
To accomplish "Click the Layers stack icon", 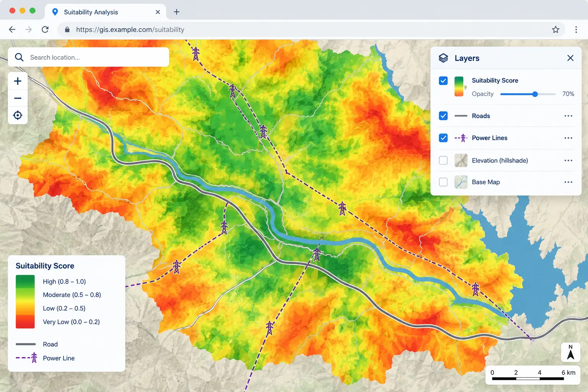I will tap(443, 58).
